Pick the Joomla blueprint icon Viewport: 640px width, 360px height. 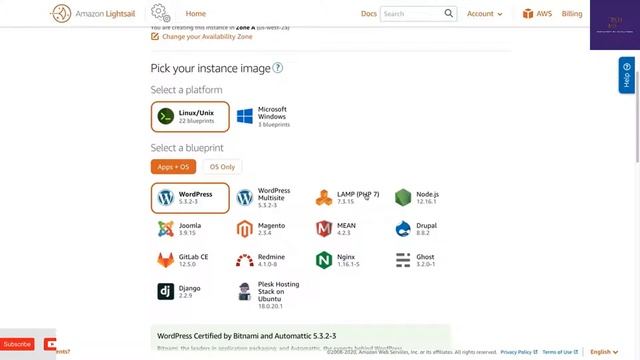pos(166,229)
